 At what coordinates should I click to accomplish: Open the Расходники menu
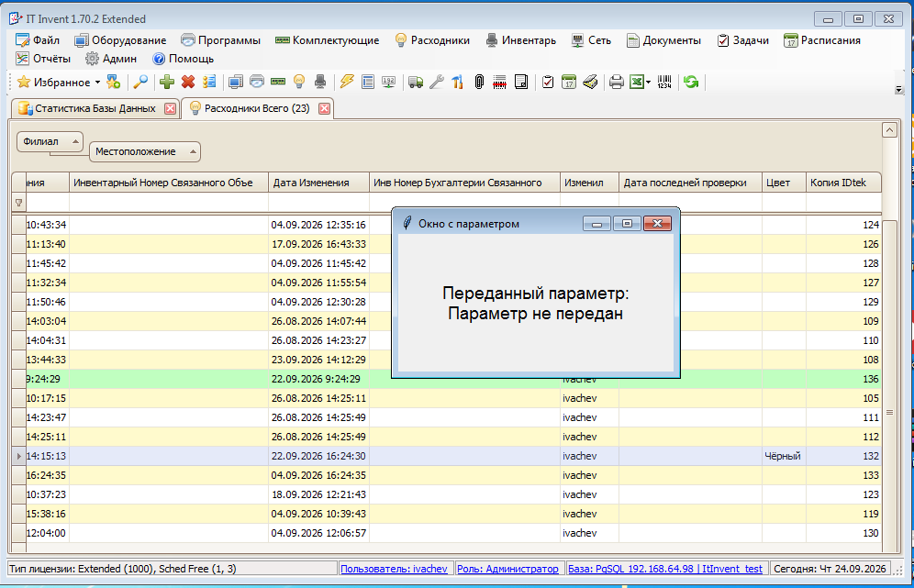(x=432, y=40)
